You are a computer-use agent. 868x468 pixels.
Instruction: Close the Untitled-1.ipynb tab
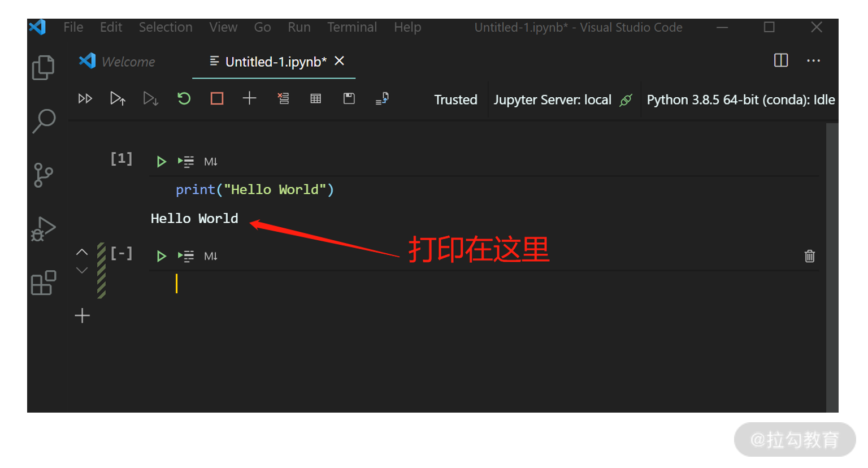(339, 61)
